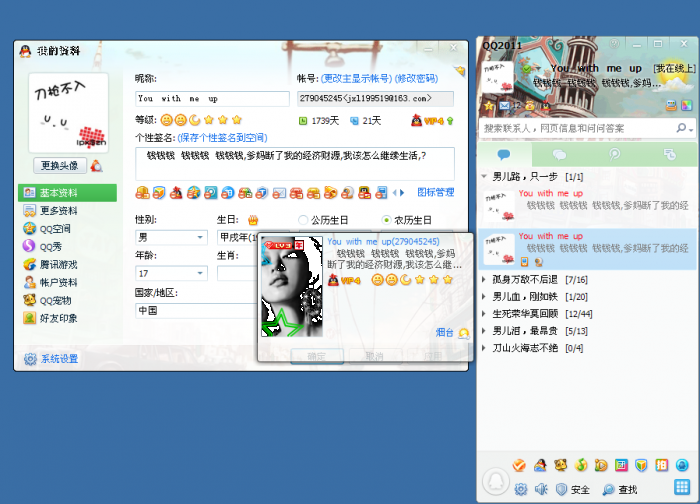The width and height of the screenshot is (700, 504).
Task: Open the 拍 Paipai icon
Action: 662,465
